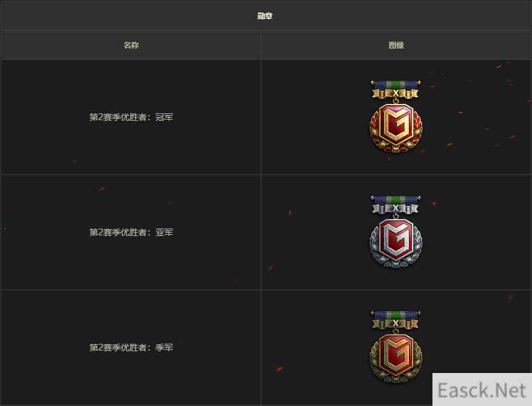Click the X mark on the bronze medal ribbon
This screenshot has width=532, height=406.
pyautogui.click(x=396, y=323)
